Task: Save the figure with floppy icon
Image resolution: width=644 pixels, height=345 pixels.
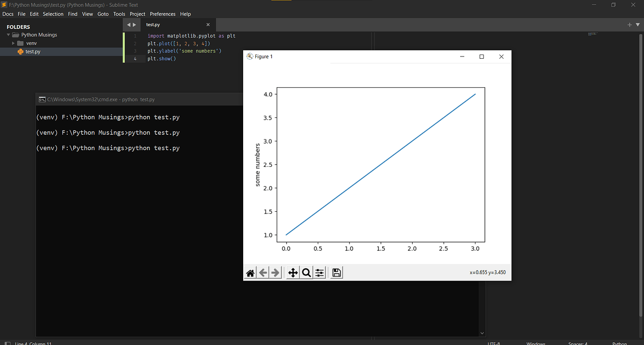Action: coord(336,273)
